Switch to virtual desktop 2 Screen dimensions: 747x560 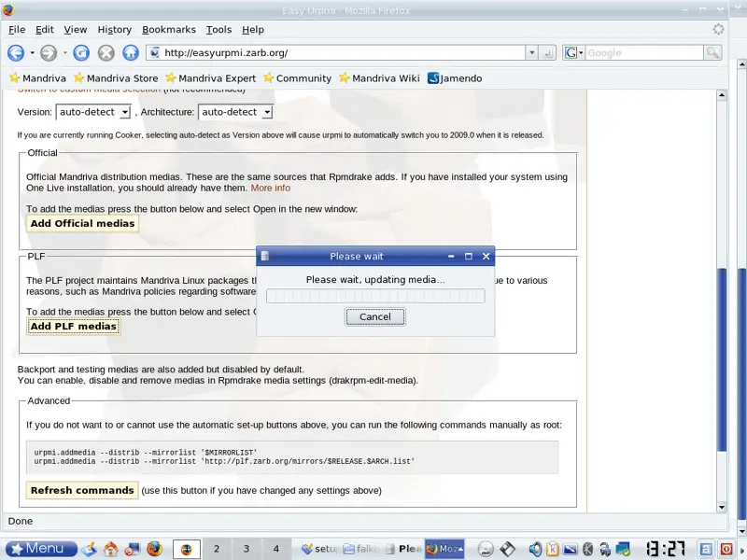coord(217,549)
